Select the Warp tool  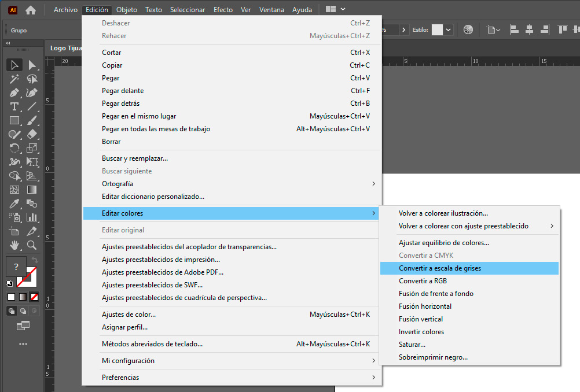[x=14, y=162]
